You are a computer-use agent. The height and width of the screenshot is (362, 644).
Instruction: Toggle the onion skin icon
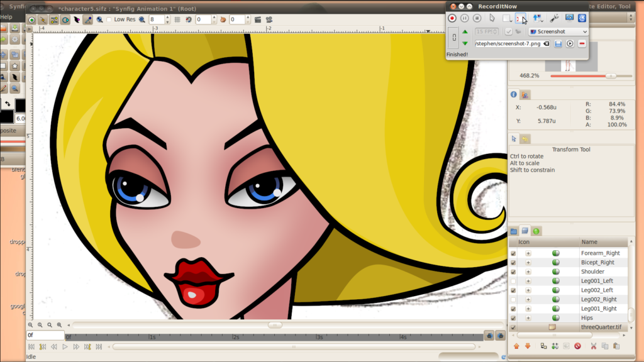[x=223, y=19]
